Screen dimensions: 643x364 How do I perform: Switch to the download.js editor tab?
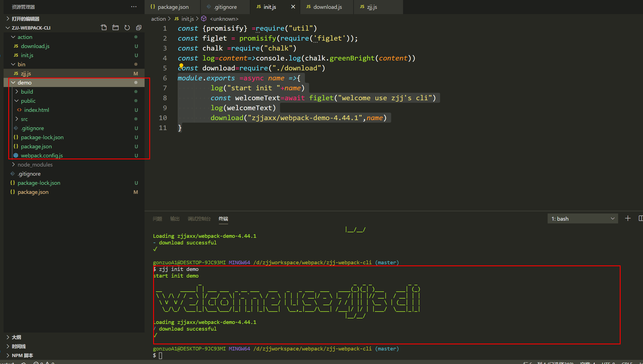click(x=327, y=7)
